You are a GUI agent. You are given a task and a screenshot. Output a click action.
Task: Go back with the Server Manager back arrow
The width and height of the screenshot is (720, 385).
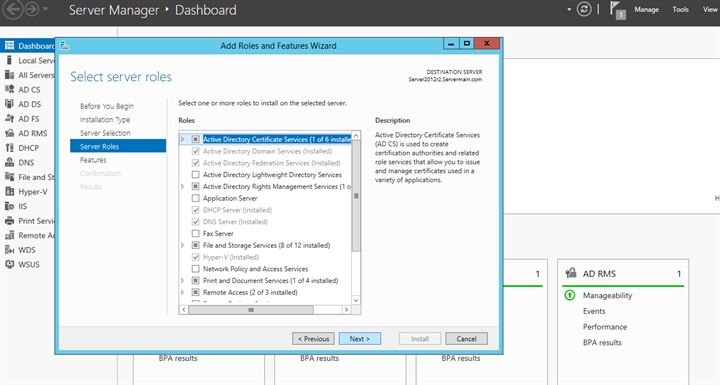(13, 10)
